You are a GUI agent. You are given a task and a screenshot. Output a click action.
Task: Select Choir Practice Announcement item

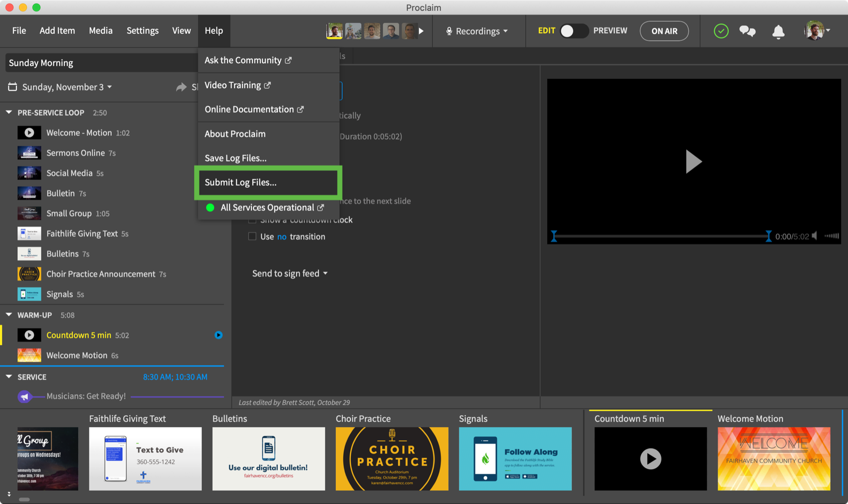pyautogui.click(x=112, y=274)
